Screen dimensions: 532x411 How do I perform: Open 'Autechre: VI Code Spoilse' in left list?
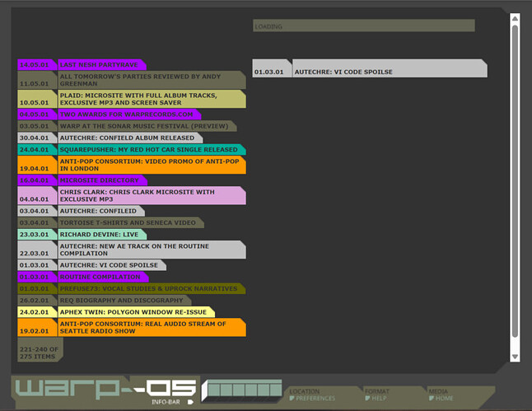112,265
